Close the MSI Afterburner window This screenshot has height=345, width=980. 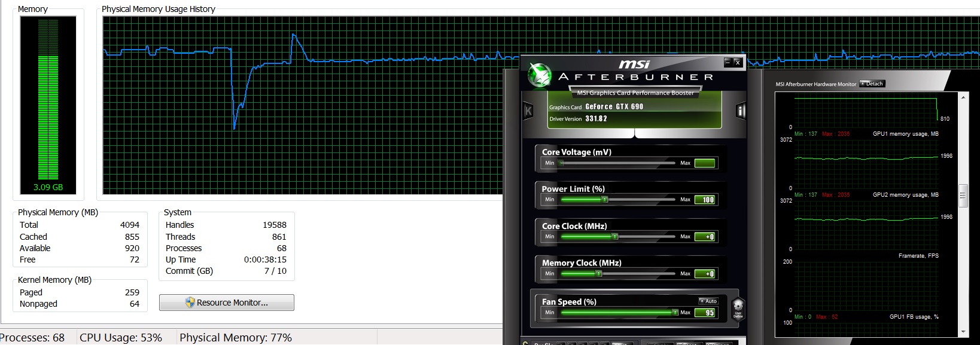coord(738,62)
